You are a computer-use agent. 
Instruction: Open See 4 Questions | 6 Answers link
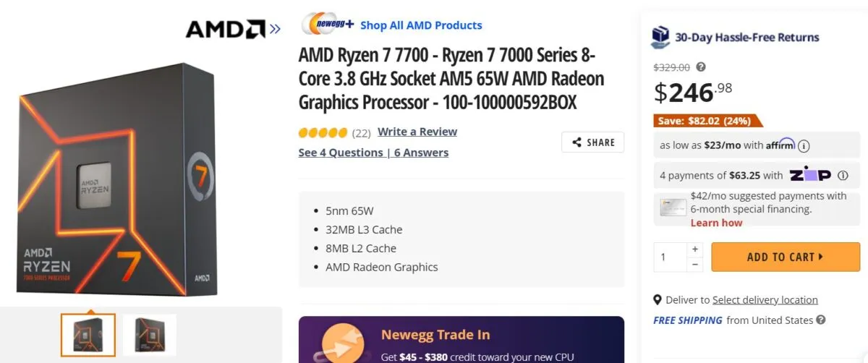pyautogui.click(x=373, y=153)
